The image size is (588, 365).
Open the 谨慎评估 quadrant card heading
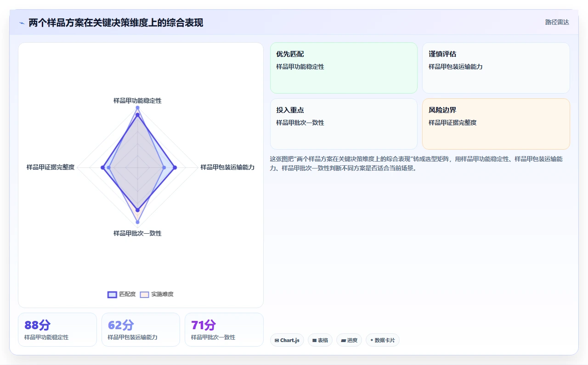442,54
